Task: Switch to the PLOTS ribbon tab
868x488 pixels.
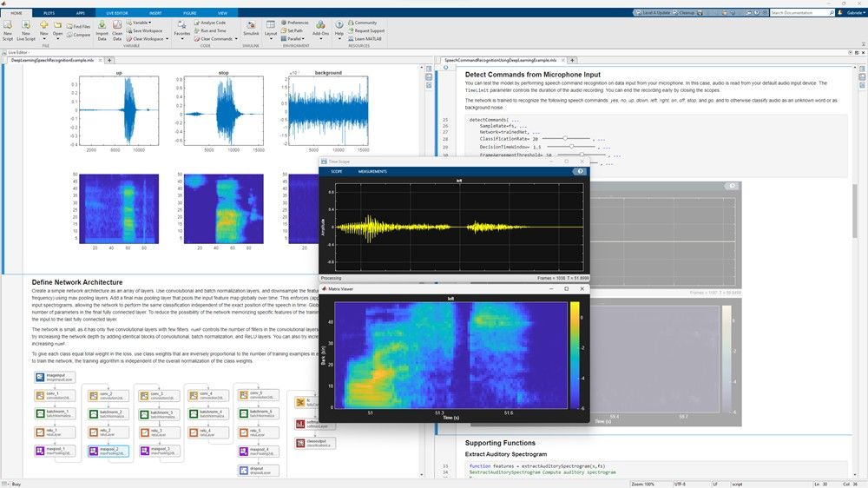Action: (x=50, y=13)
